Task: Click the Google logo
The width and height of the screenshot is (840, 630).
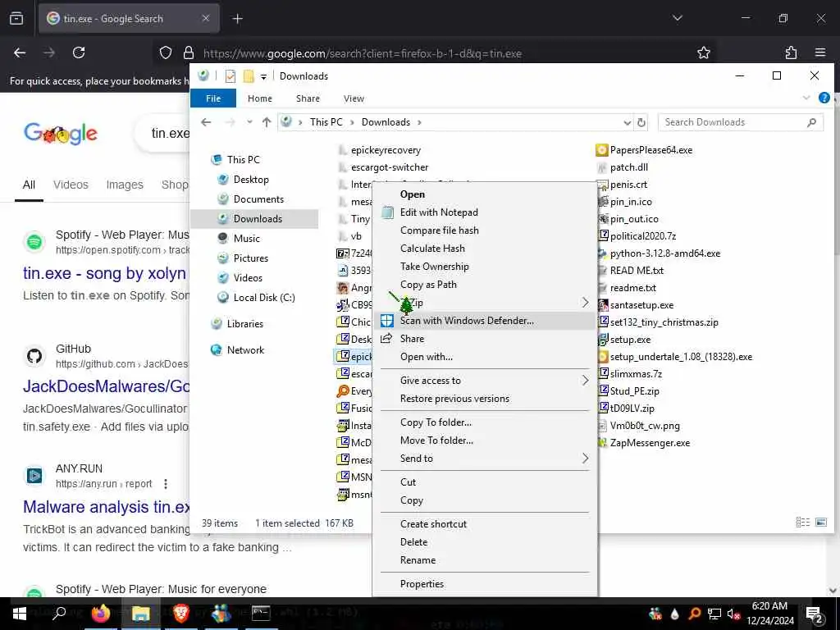Action: coord(61,134)
